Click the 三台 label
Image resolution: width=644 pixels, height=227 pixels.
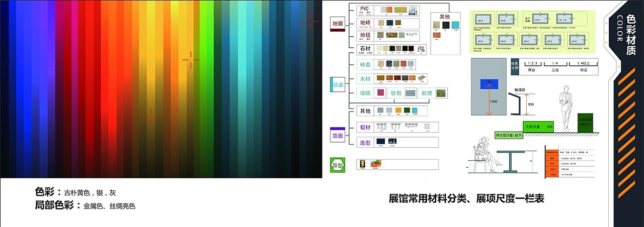[555, 70]
